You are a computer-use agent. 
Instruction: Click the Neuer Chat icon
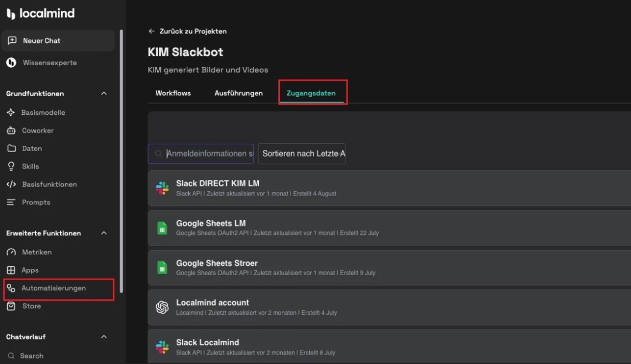[12, 41]
